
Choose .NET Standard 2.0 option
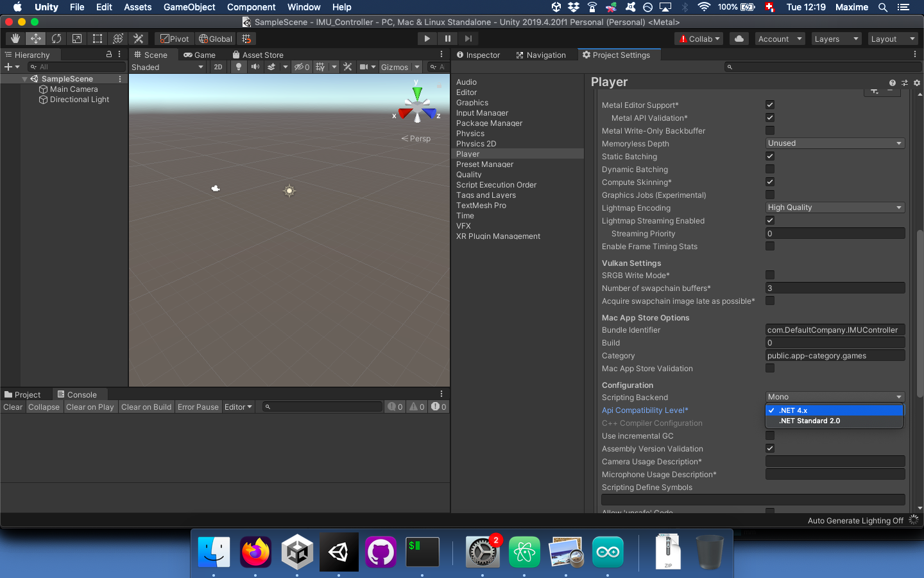pos(834,421)
